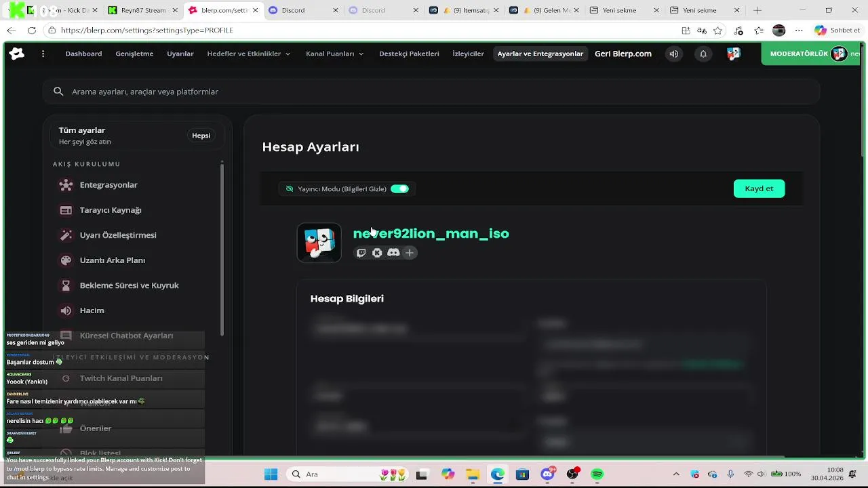This screenshot has width=868, height=488.
Task: Open the Uyarılar menu item
Action: pos(180,54)
